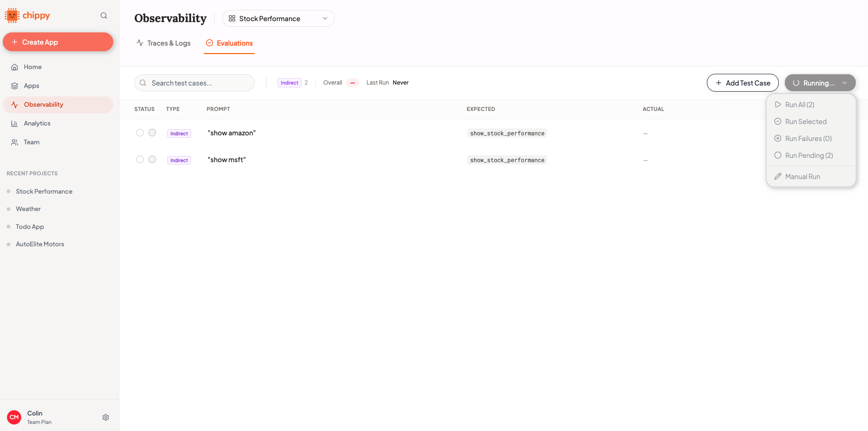Go to Home in the sidebar
The image size is (868, 431).
(58, 67)
